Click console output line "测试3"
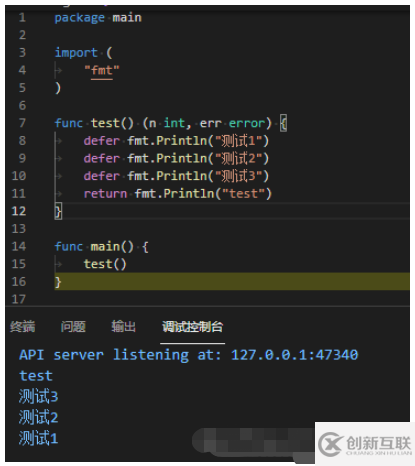Screen dimensions: 415x466 pos(38,397)
